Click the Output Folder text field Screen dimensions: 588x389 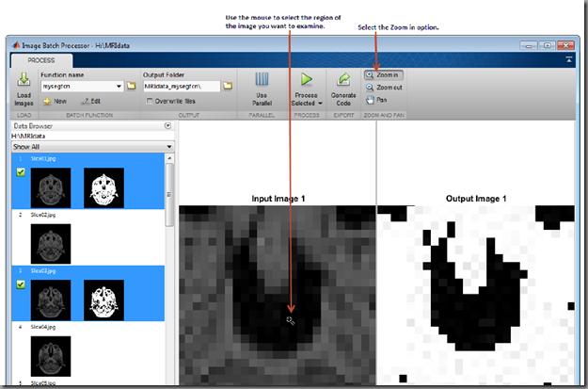coord(182,87)
